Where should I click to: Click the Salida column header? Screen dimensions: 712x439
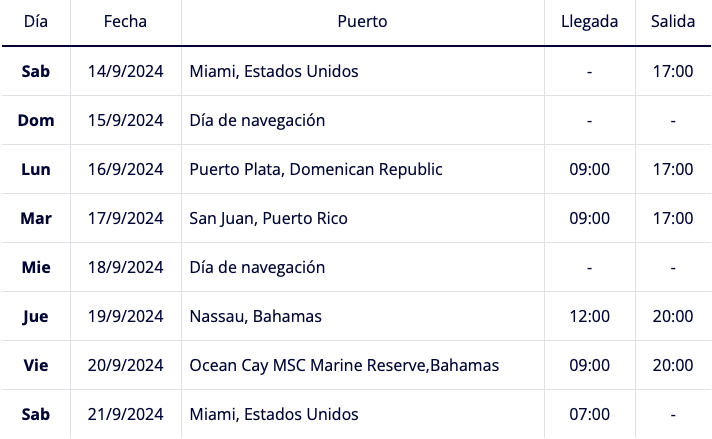(x=673, y=21)
